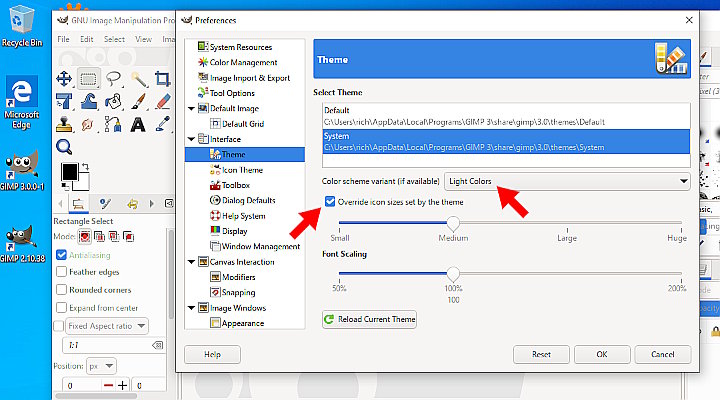
Task: Select the Color Picker eyedropper tool
Action: click(163, 124)
